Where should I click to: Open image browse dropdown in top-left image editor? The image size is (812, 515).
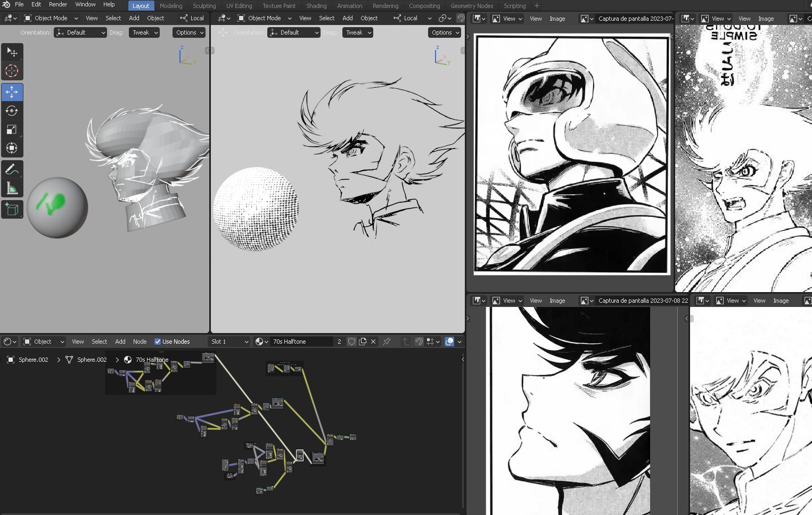[x=587, y=19]
